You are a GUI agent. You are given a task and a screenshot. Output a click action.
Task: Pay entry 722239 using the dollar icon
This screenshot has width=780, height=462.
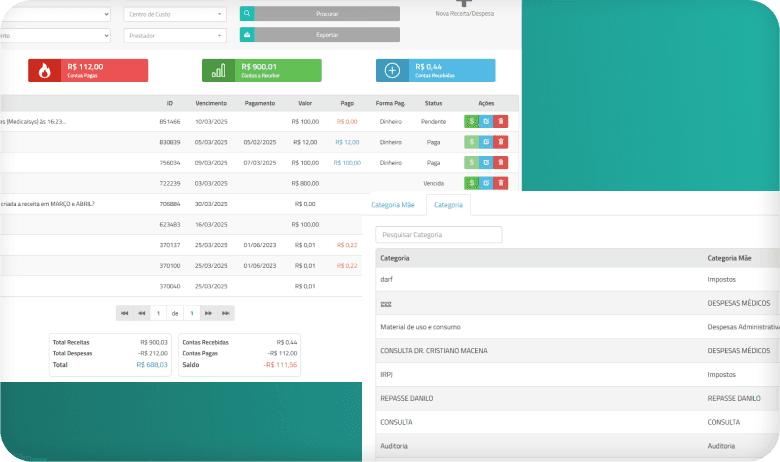click(x=472, y=183)
